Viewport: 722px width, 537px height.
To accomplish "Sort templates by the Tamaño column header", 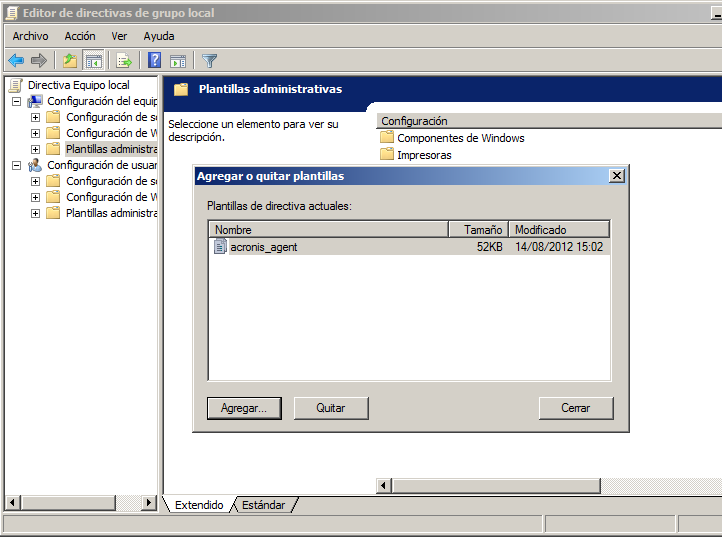I will (478, 229).
